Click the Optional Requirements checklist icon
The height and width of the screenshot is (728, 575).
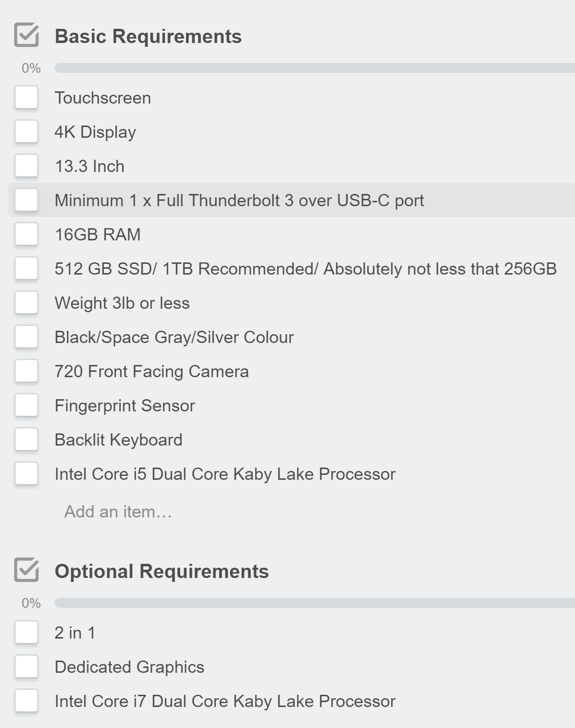click(27, 570)
